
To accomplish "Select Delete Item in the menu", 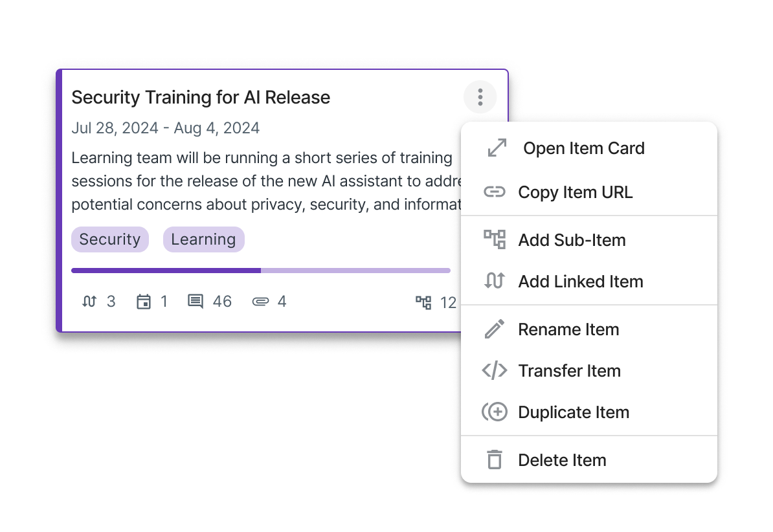I will pyautogui.click(x=562, y=460).
